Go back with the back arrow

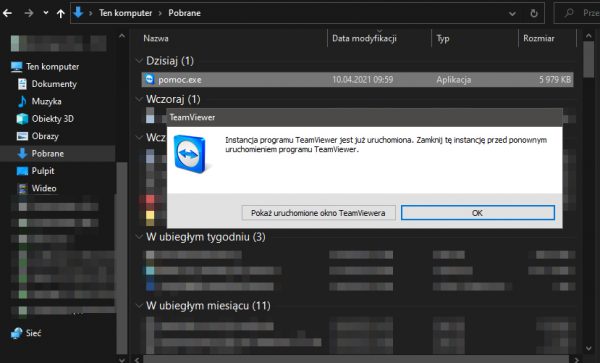pyautogui.click(x=8, y=13)
